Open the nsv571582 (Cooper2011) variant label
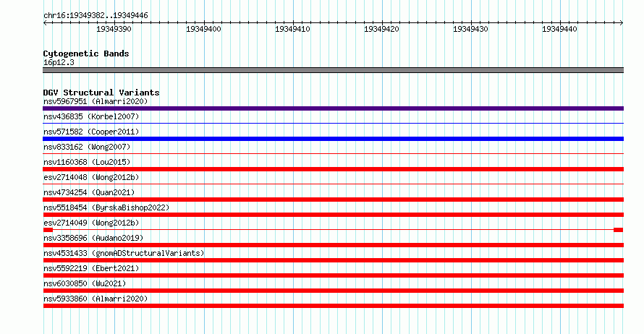The height and width of the screenshot is (334, 644). [91, 132]
